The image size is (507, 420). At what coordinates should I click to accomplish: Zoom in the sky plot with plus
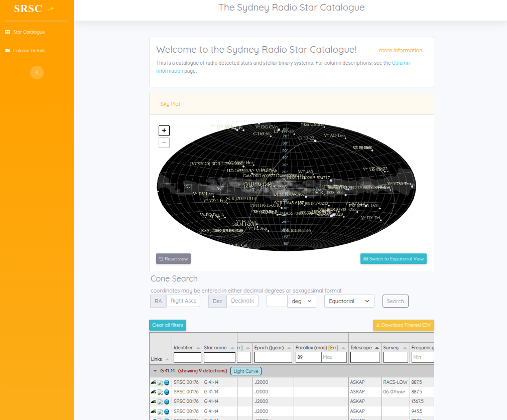coord(164,130)
